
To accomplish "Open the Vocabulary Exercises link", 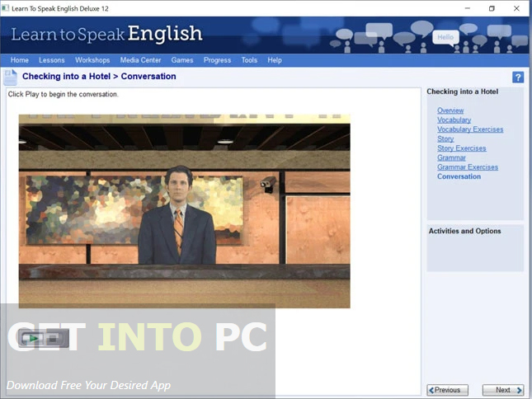I will (x=470, y=129).
